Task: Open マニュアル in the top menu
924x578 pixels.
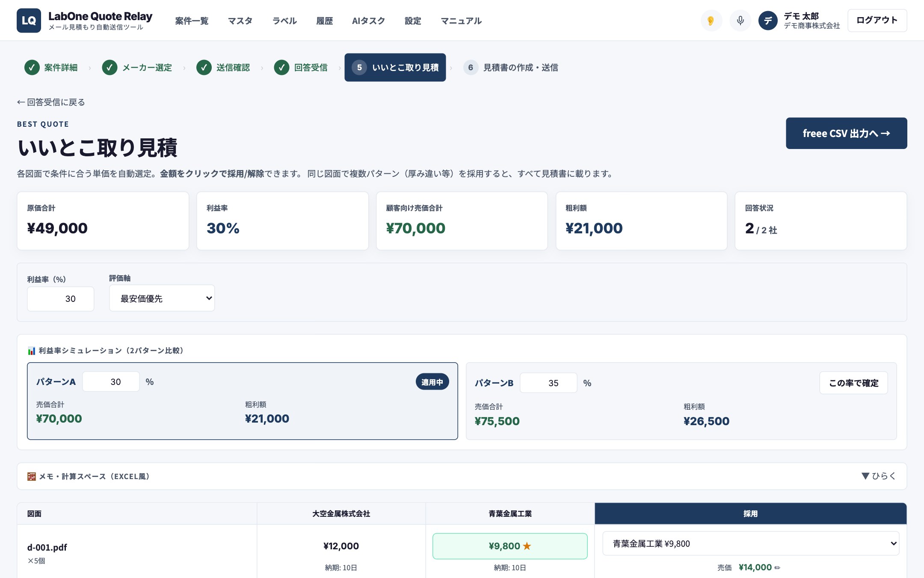Action: coord(461,21)
